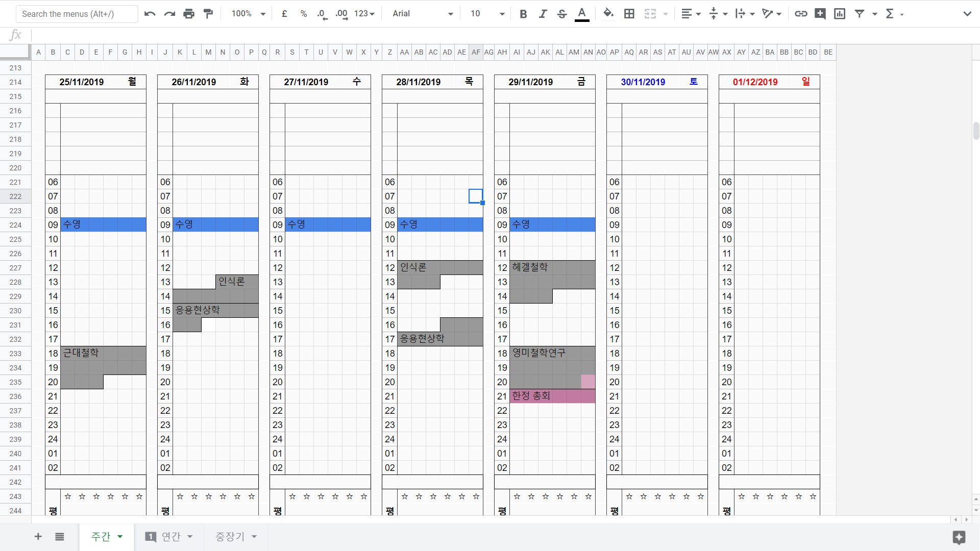
Task: Click the Print icon
Action: pyautogui.click(x=189, y=14)
